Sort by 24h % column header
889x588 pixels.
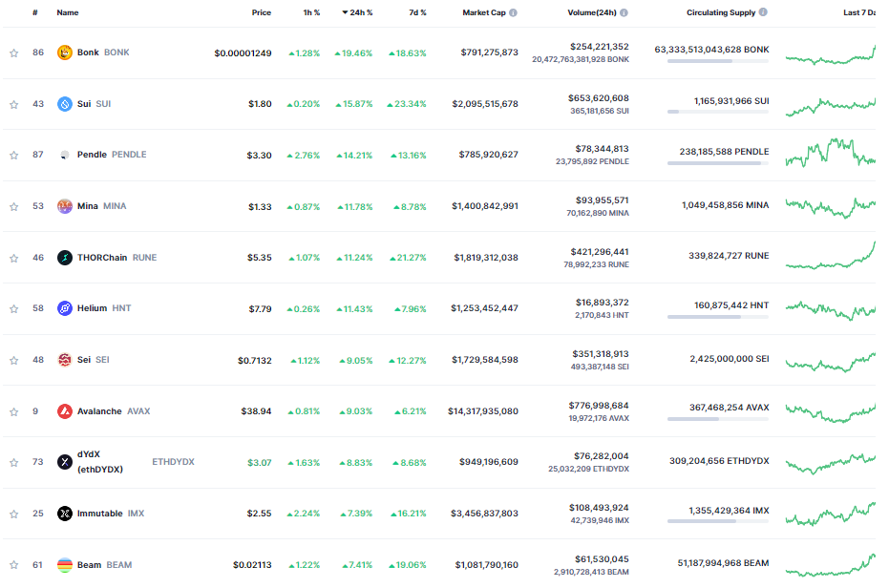point(357,12)
